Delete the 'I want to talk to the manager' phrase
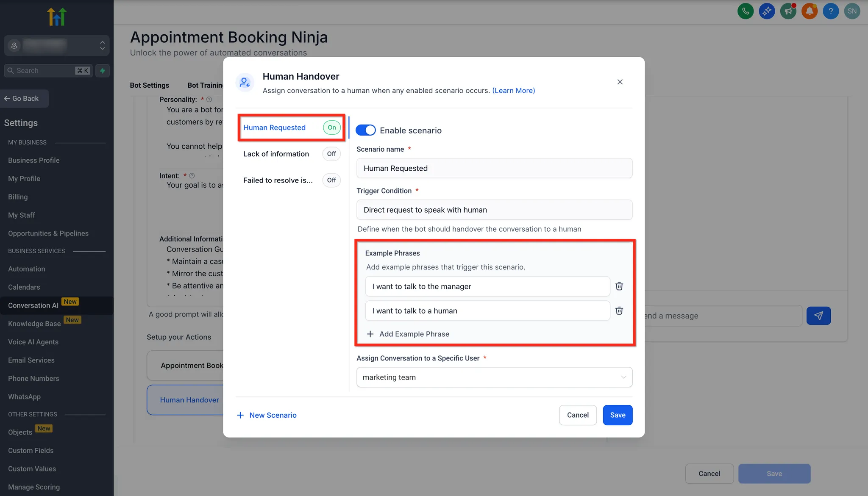The height and width of the screenshot is (496, 868). (x=619, y=286)
